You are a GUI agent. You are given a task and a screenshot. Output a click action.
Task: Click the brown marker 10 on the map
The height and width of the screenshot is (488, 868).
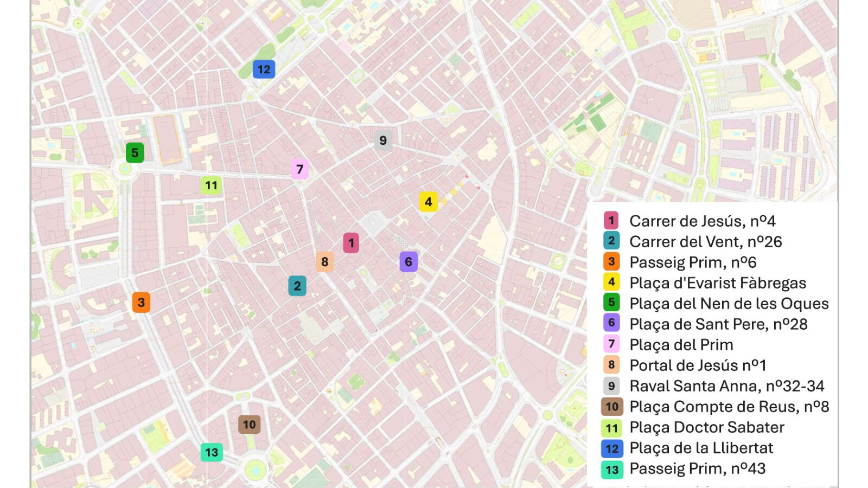pyautogui.click(x=249, y=425)
